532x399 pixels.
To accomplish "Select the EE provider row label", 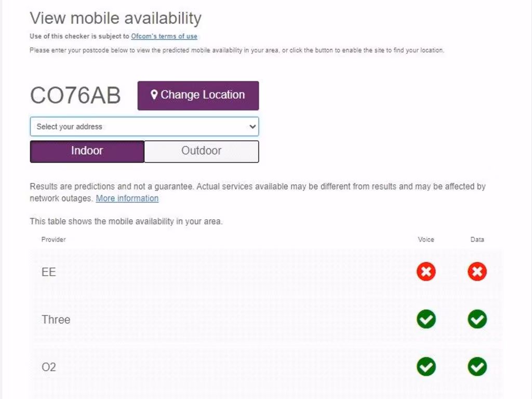I will coord(49,272).
